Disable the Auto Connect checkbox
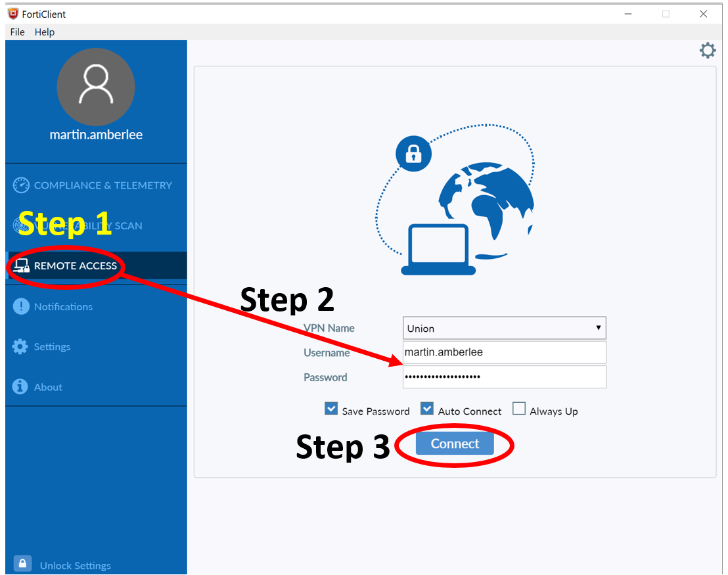This screenshot has width=728, height=575. (x=427, y=408)
